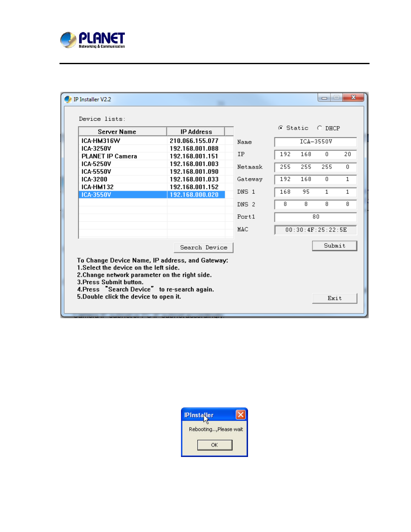Click the Name field showing ICA-3550V

[x=315, y=142]
